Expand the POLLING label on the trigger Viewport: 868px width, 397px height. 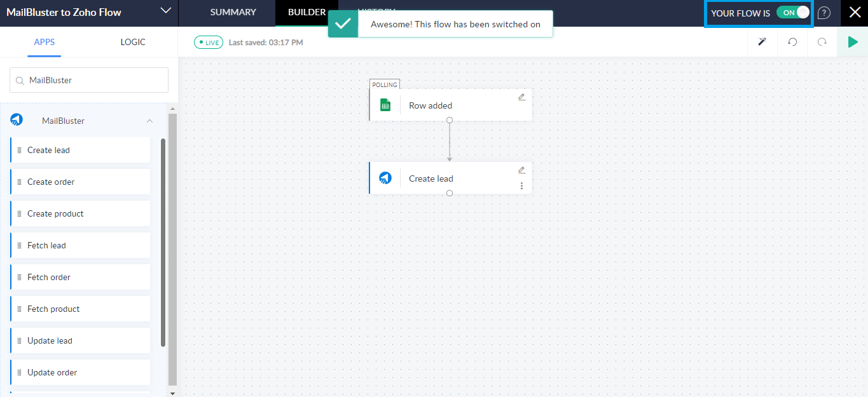tap(385, 84)
